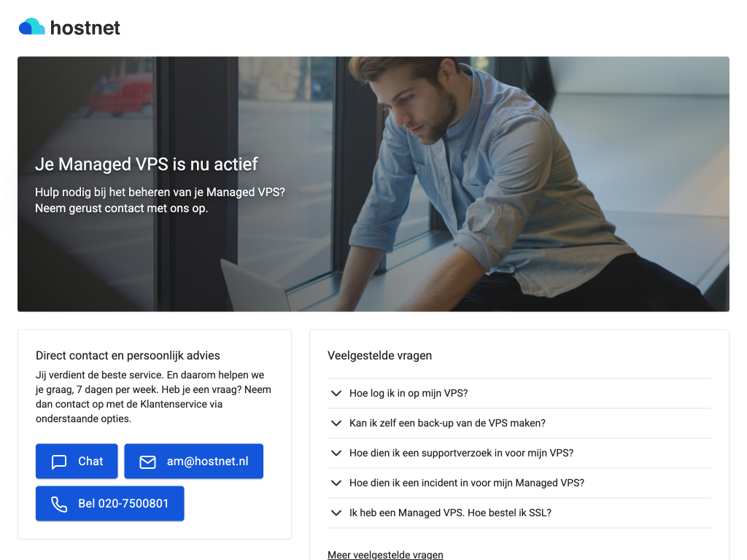Screen dimensions: 747x560
Task: Click the chat bubble icon
Action: [x=59, y=462]
